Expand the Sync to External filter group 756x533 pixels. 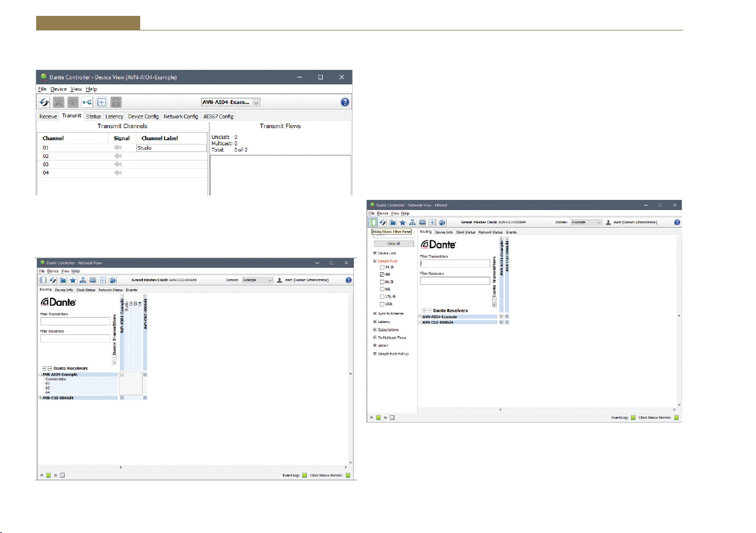[x=375, y=313]
